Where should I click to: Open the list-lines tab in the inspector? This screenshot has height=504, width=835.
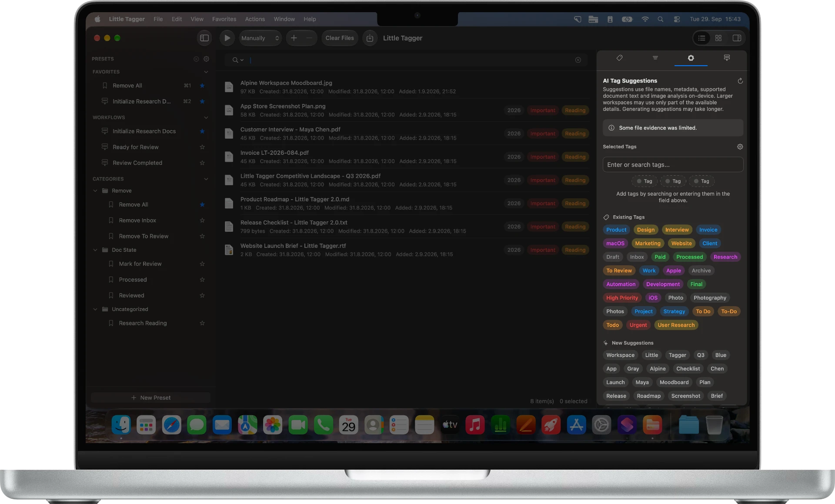[x=655, y=58]
